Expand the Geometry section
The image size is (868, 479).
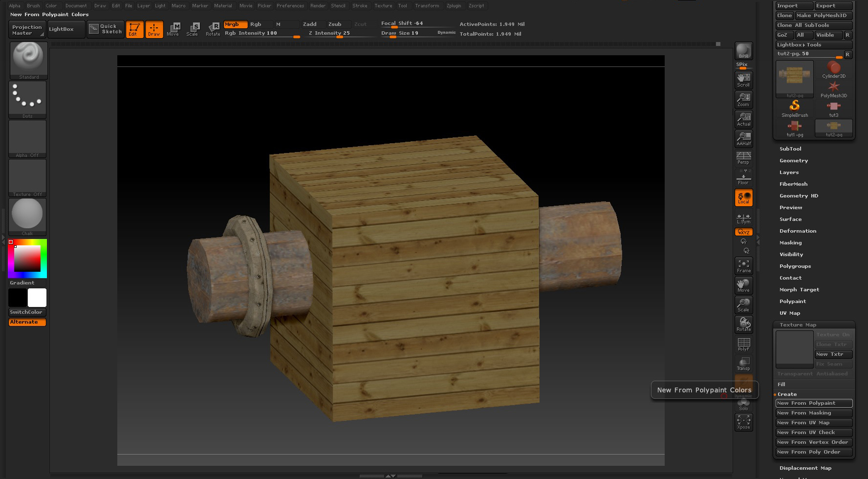coord(794,160)
